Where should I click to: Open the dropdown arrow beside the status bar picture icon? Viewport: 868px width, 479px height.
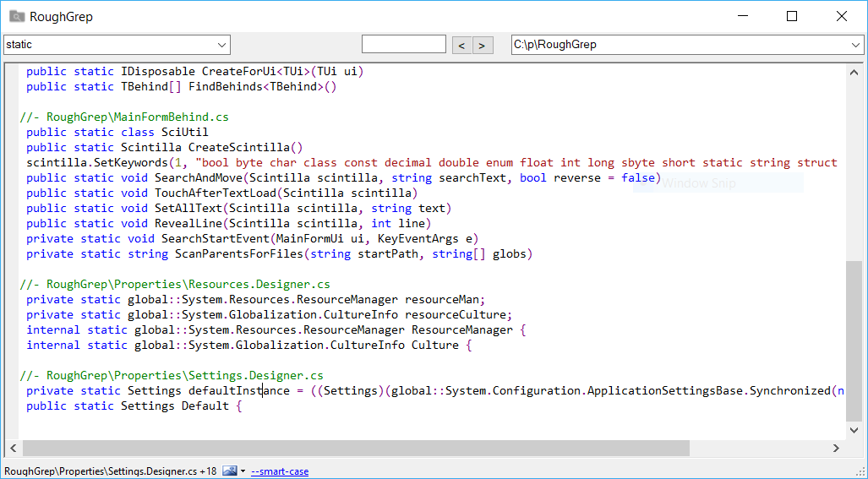click(243, 471)
